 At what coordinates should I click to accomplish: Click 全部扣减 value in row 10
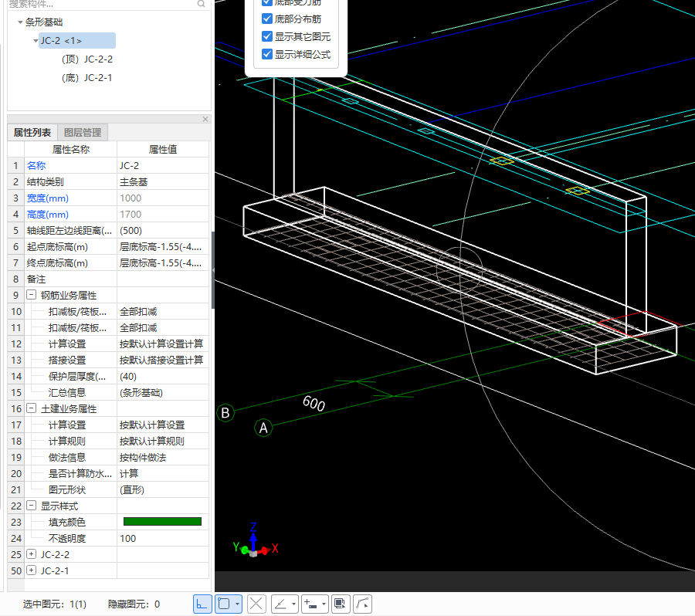click(x=163, y=312)
